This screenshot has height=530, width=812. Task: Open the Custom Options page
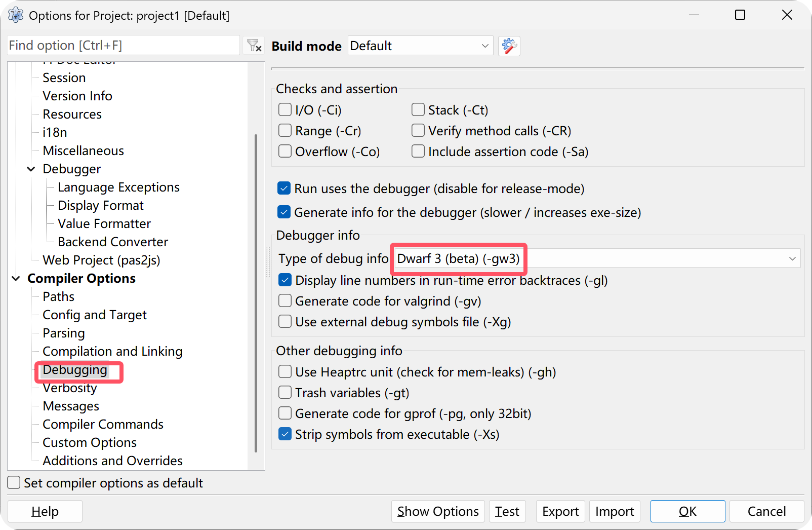[90, 443]
